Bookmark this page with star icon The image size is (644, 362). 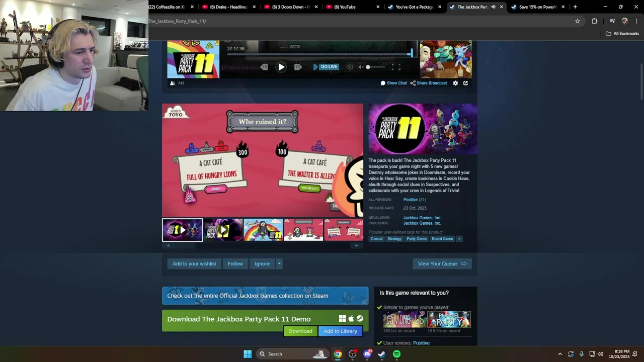578,21
